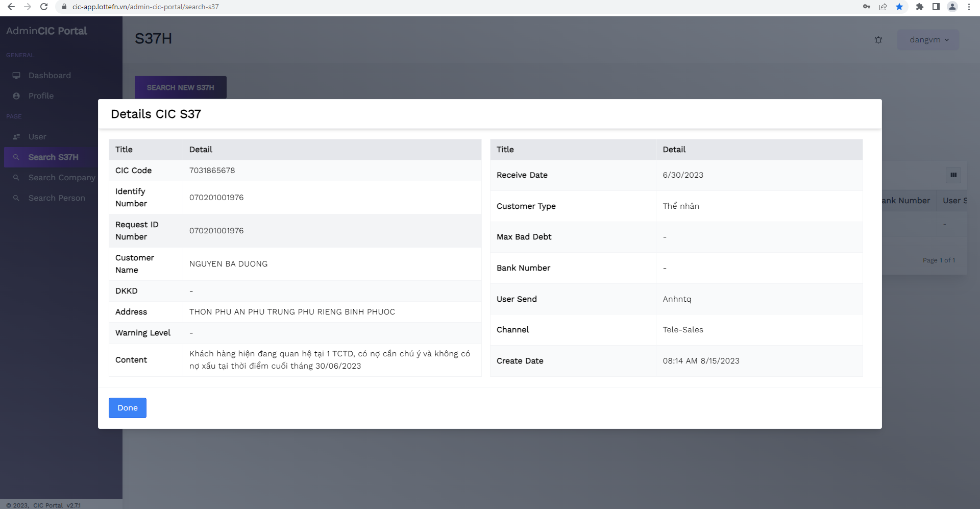980x509 pixels.
Task: Open Profile from the sidebar
Action: (x=41, y=96)
